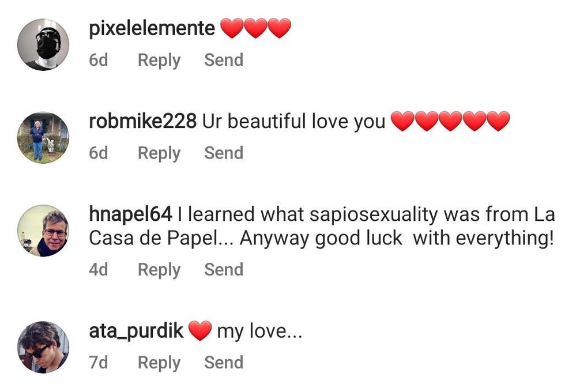Screen dimensions: 565x392
Task: Reply to robmike228's comment
Action: [x=159, y=153]
